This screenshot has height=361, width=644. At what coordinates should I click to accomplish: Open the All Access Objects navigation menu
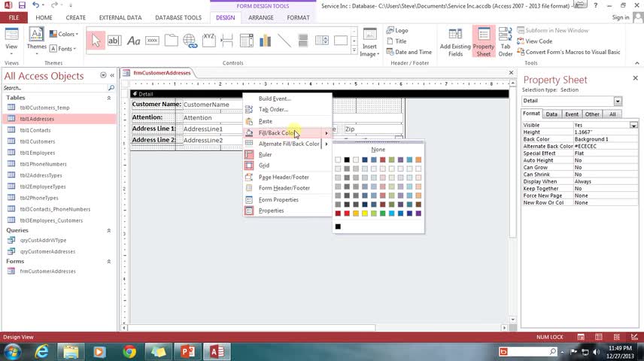103,75
